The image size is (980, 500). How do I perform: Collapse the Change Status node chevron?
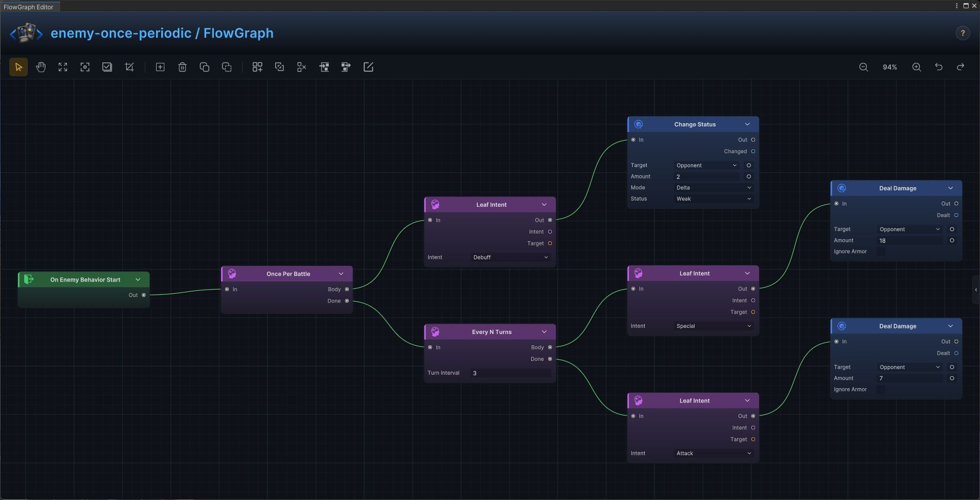pyautogui.click(x=747, y=124)
